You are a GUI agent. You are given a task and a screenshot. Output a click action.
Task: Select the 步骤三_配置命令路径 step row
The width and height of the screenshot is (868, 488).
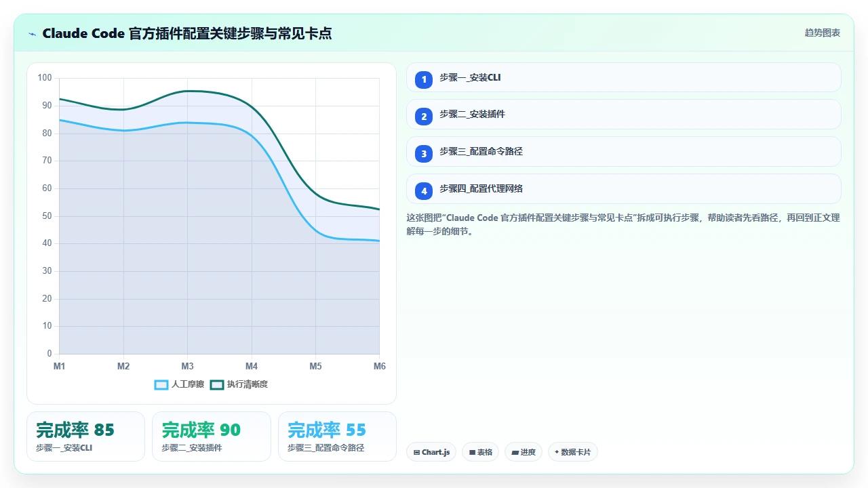point(624,152)
